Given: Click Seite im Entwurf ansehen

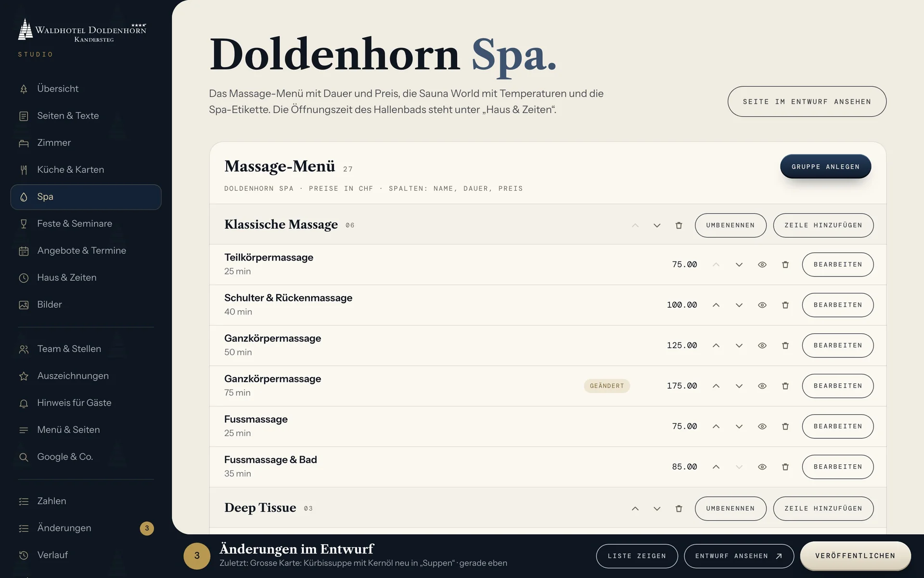Looking at the screenshot, I should click(807, 102).
